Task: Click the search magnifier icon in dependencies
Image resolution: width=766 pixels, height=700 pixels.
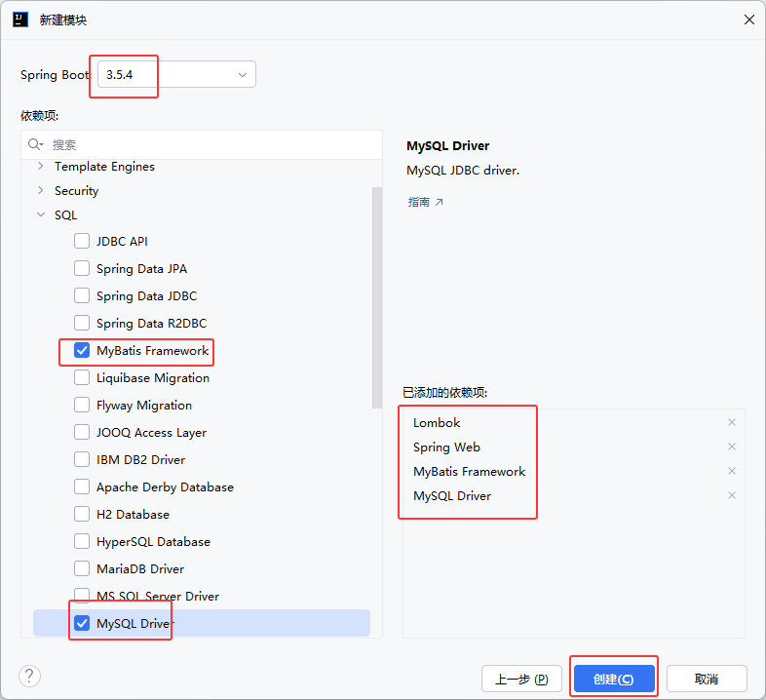Action: [36, 144]
